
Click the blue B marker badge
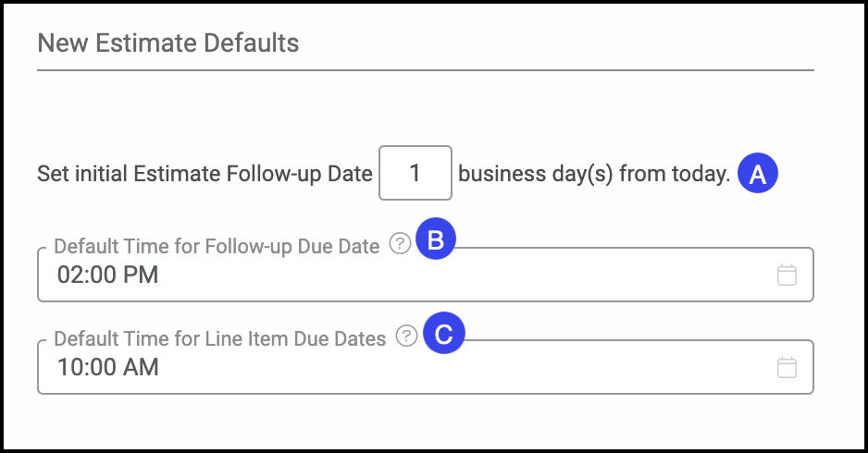coord(435,241)
